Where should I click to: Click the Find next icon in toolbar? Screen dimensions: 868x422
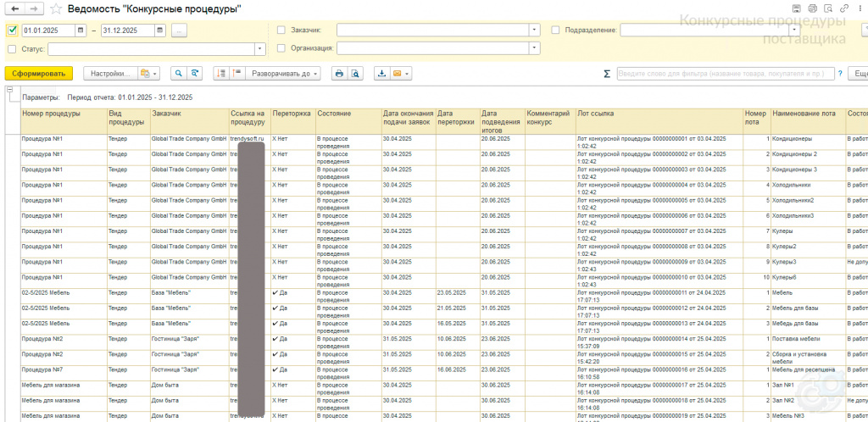pyautogui.click(x=194, y=73)
